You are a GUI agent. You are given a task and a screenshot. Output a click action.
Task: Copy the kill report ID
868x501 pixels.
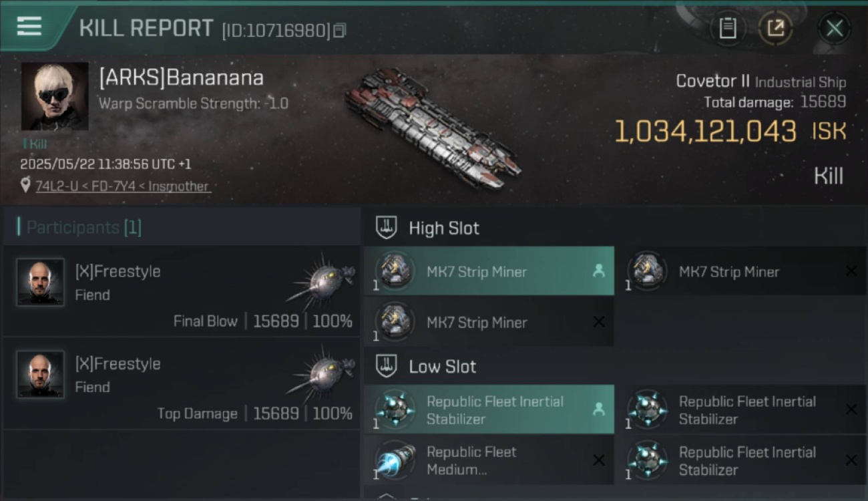[x=340, y=31]
